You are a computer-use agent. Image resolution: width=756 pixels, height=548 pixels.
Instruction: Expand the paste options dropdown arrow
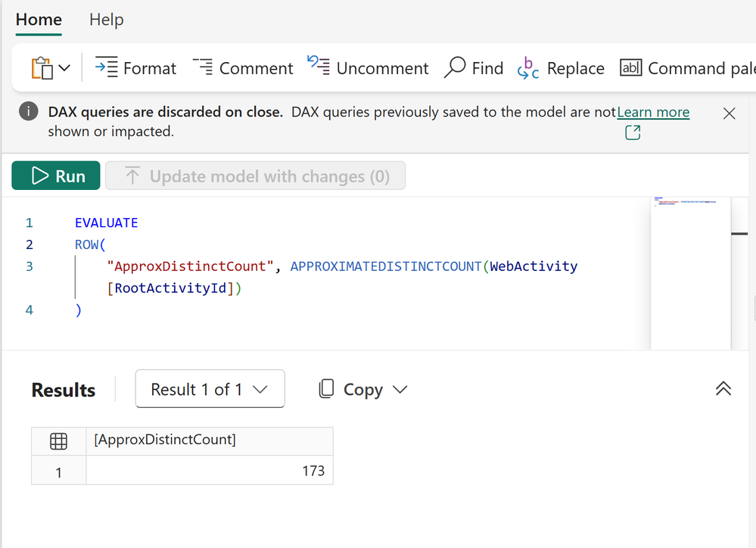64,68
